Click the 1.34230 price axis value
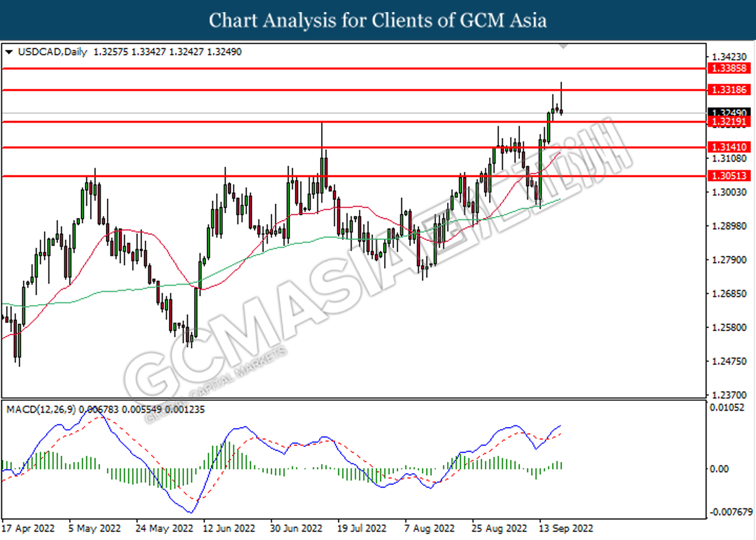The image size is (756, 540). click(x=729, y=57)
